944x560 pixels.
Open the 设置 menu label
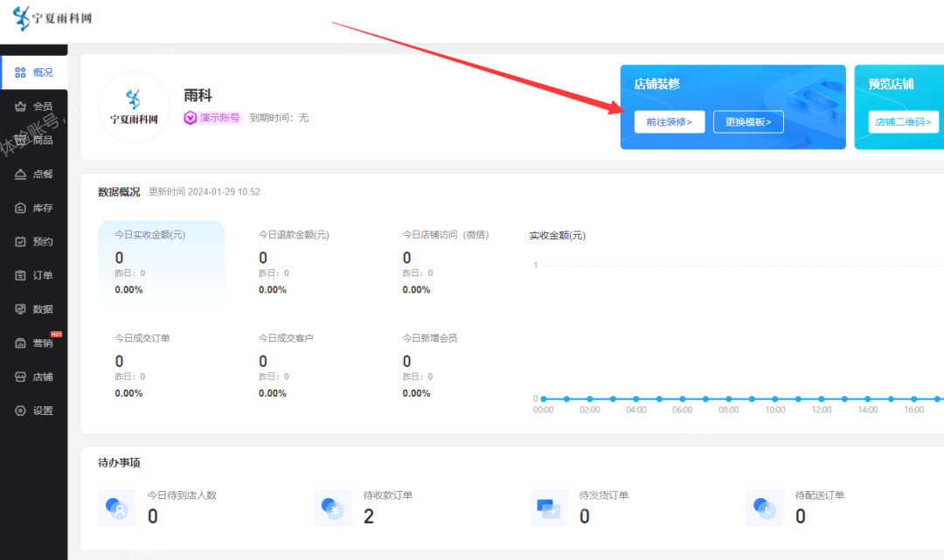coord(43,411)
